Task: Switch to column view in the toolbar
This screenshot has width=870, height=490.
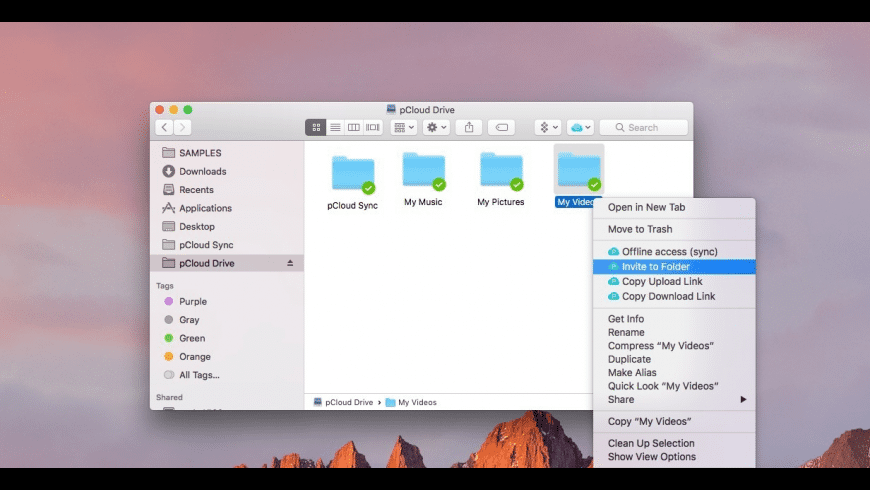Action: tap(354, 128)
